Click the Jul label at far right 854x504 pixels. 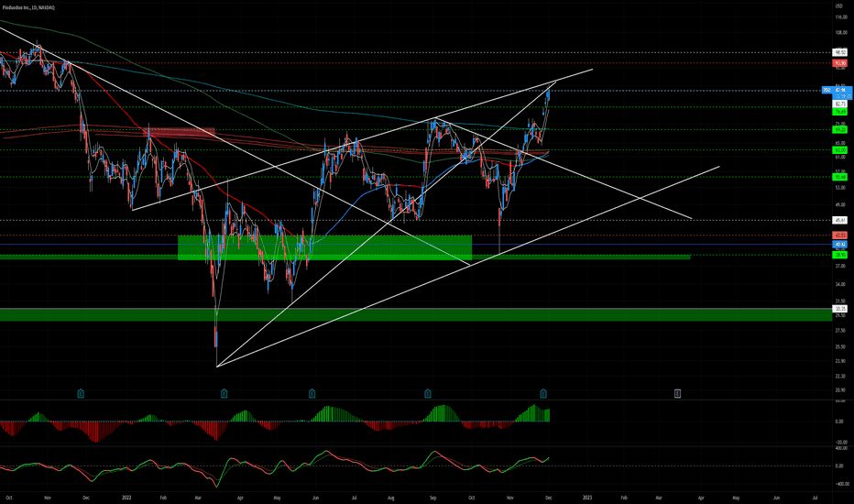point(815,498)
